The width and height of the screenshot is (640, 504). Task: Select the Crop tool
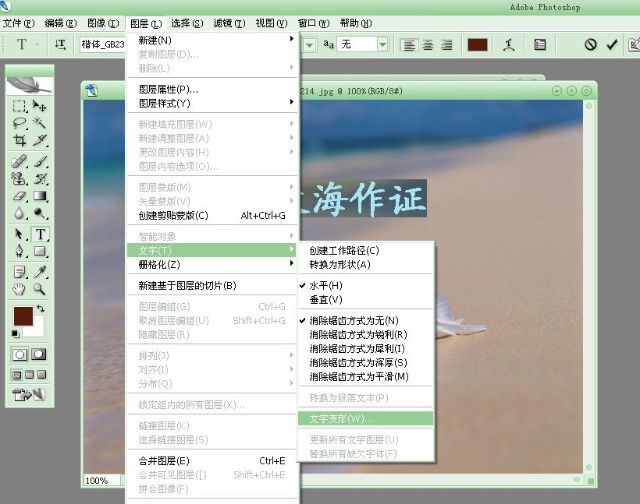19,140
